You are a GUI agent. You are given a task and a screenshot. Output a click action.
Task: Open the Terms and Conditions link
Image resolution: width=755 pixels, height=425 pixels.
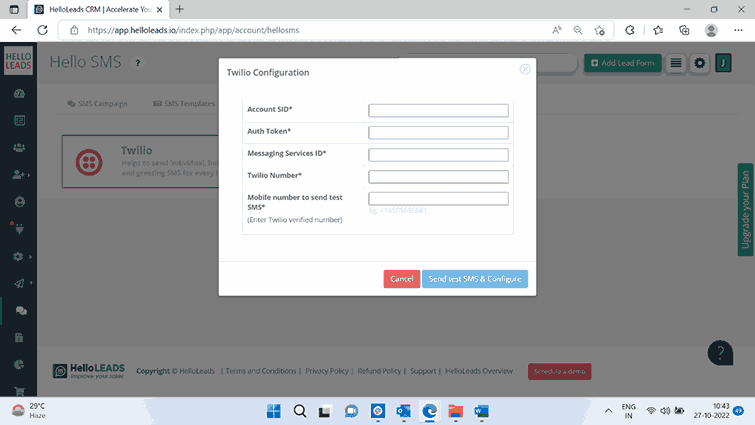pos(261,371)
